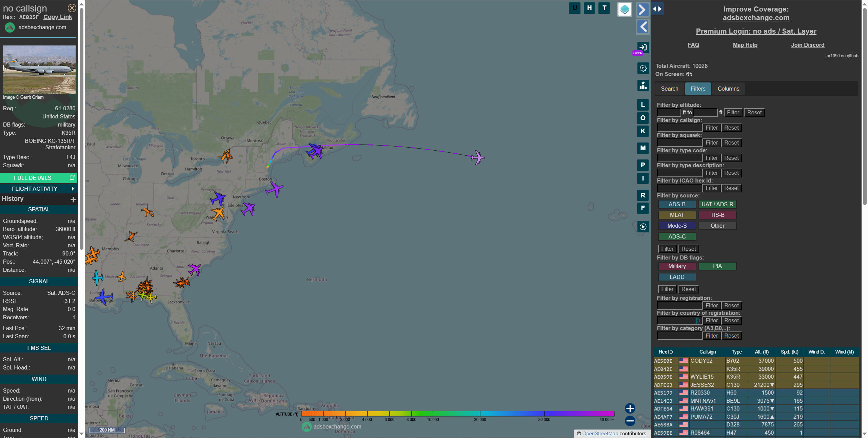This screenshot has width=868, height=438.
Task: Click the minimum altitude input field
Action: (x=669, y=113)
